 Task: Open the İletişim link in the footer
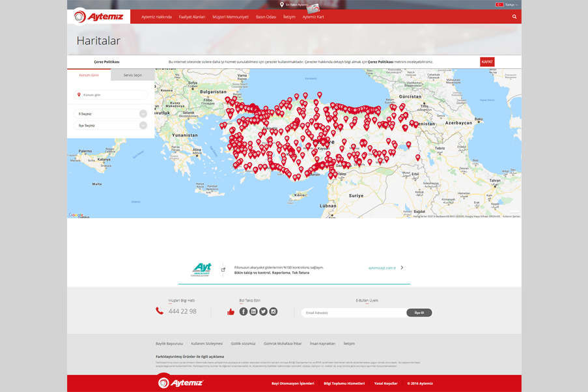(349, 344)
